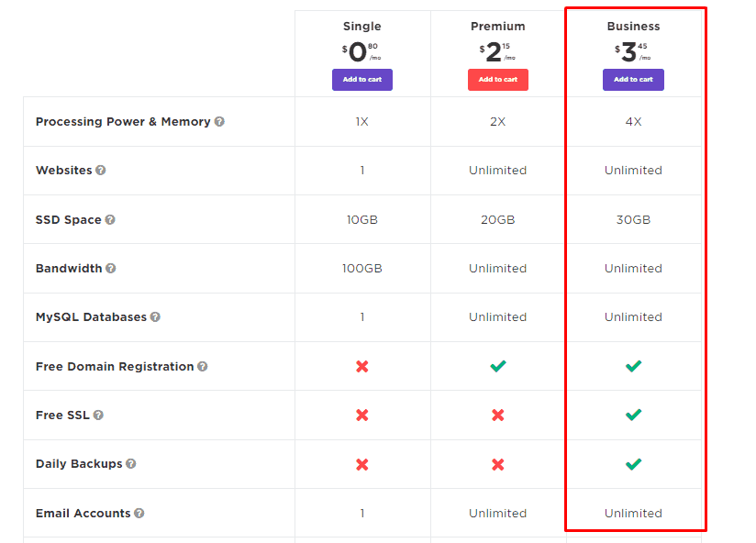
Task: Open the SSD Space info tooltip icon
Action: 110,220
